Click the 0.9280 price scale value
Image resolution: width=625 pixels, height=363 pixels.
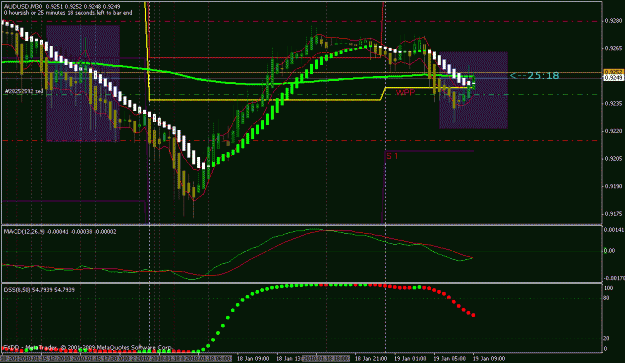click(x=613, y=20)
